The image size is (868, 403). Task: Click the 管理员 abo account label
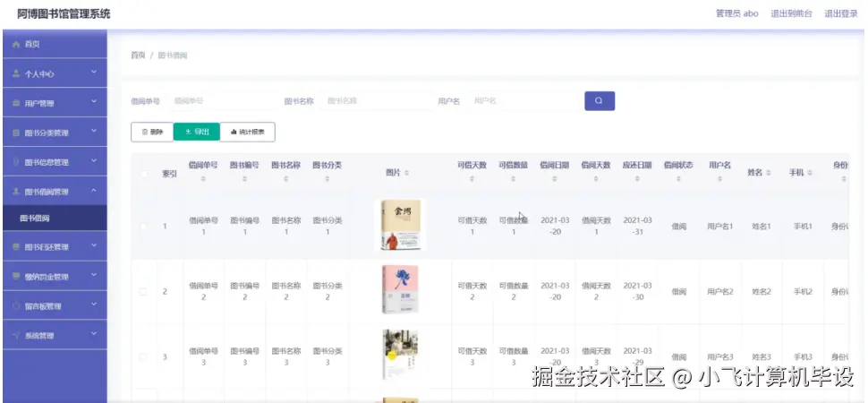tap(737, 13)
